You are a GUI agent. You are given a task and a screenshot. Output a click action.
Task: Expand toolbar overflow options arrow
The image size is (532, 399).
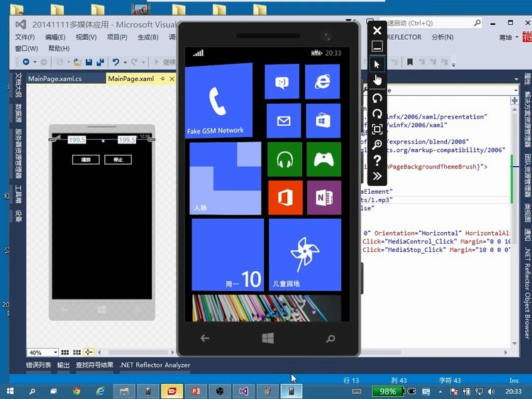[454, 65]
